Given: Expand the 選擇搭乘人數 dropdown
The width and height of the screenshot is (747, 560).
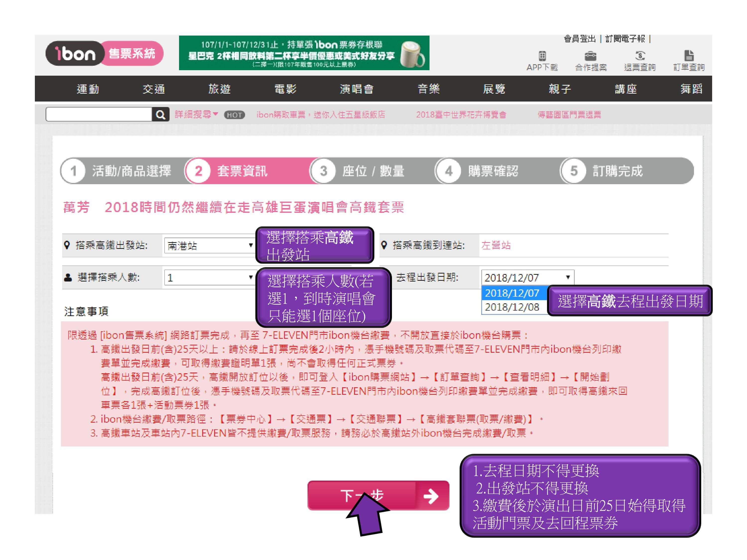Looking at the screenshot, I should pos(209,278).
